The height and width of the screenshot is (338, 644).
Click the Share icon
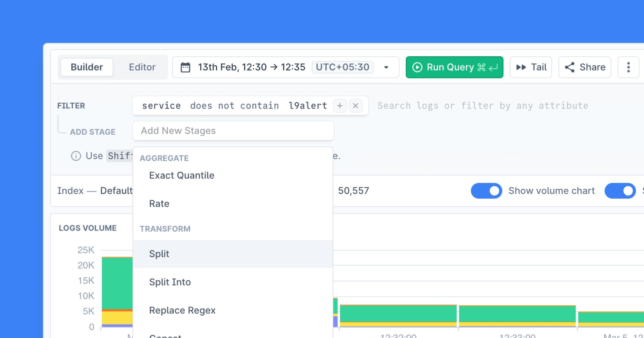(x=570, y=67)
